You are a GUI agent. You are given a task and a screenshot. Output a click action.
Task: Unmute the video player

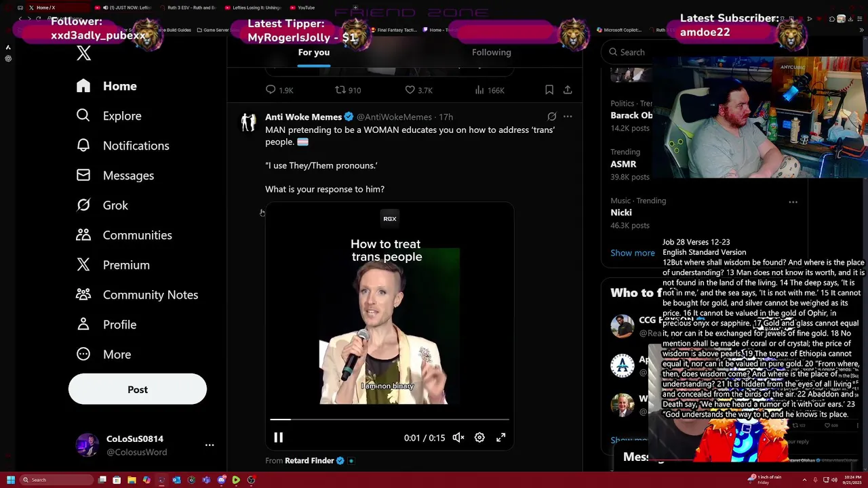coord(458,438)
